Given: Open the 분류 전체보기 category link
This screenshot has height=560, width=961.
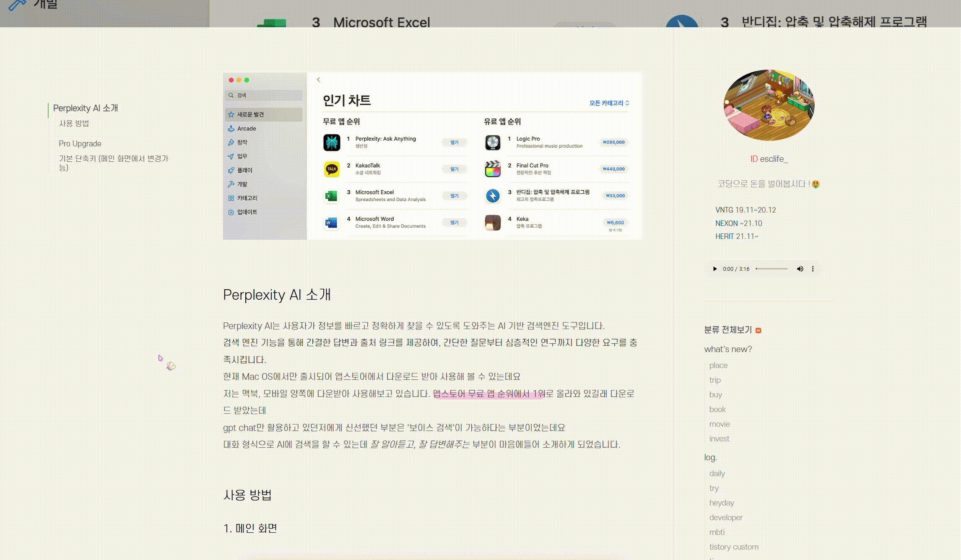Looking at the screenshot, I should (x=728, y=330).
